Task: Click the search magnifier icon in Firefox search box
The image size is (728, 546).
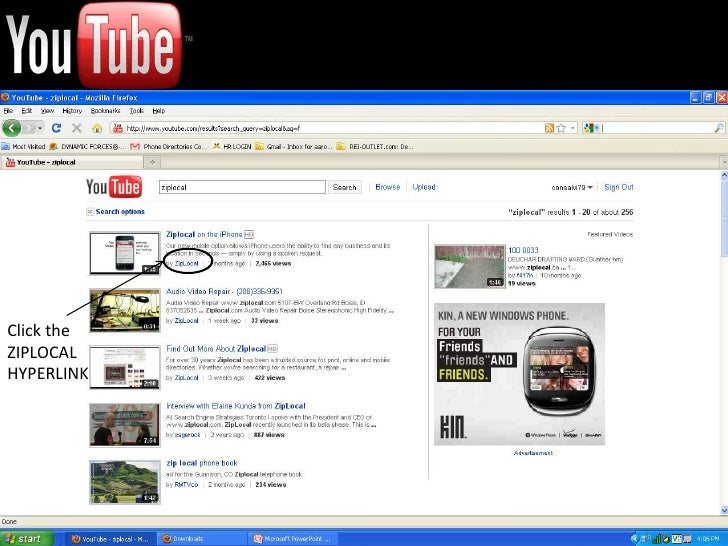Action: click(719, 128)
